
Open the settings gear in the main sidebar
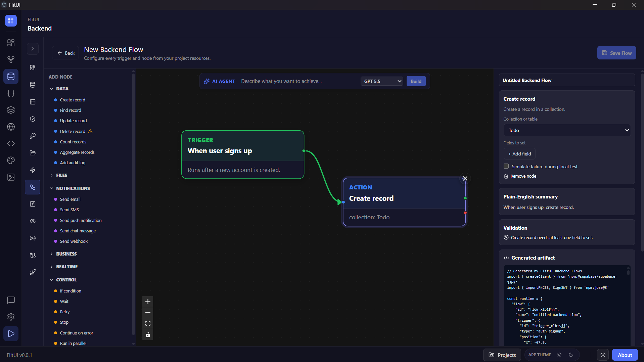11,317
